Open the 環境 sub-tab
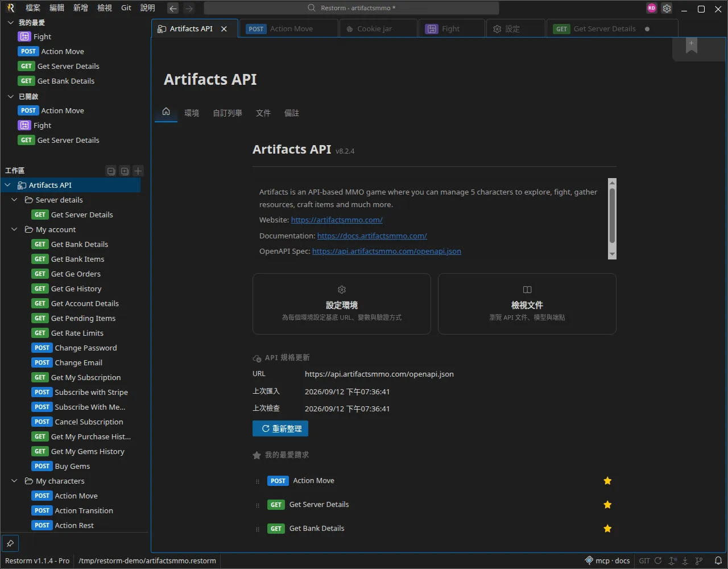This screenshot has width=728, height=569. point(192,113)
